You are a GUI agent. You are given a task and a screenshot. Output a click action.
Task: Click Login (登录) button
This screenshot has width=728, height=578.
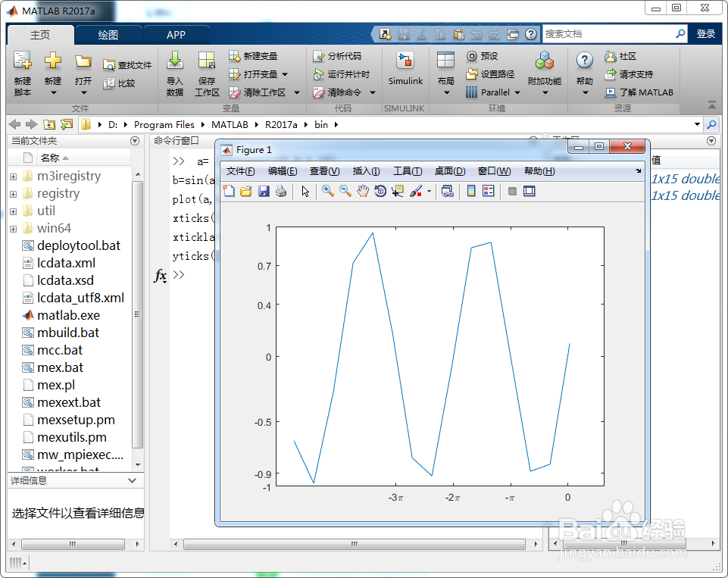point(706,34)
